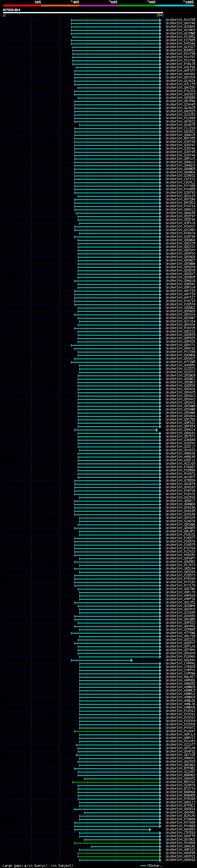Screen dimensions: 197x868
Task: Select hit label UniRef100_P10796
Action: (180, 61)
